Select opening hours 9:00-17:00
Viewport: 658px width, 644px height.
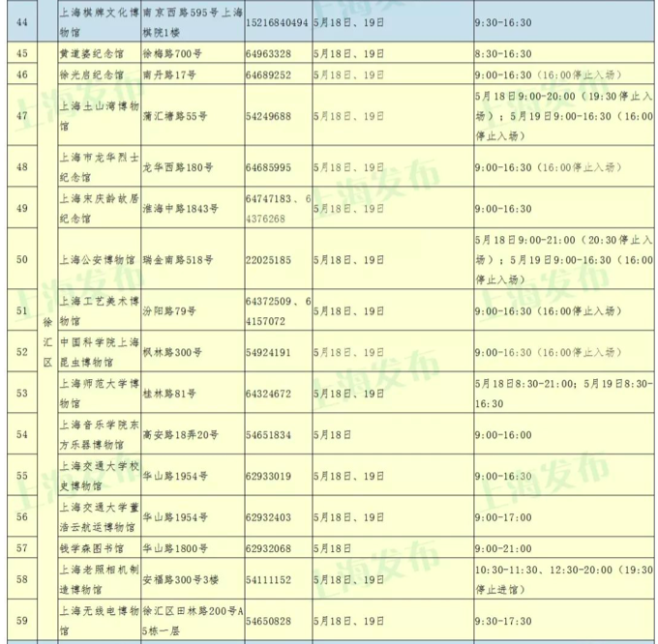point(503,517)
